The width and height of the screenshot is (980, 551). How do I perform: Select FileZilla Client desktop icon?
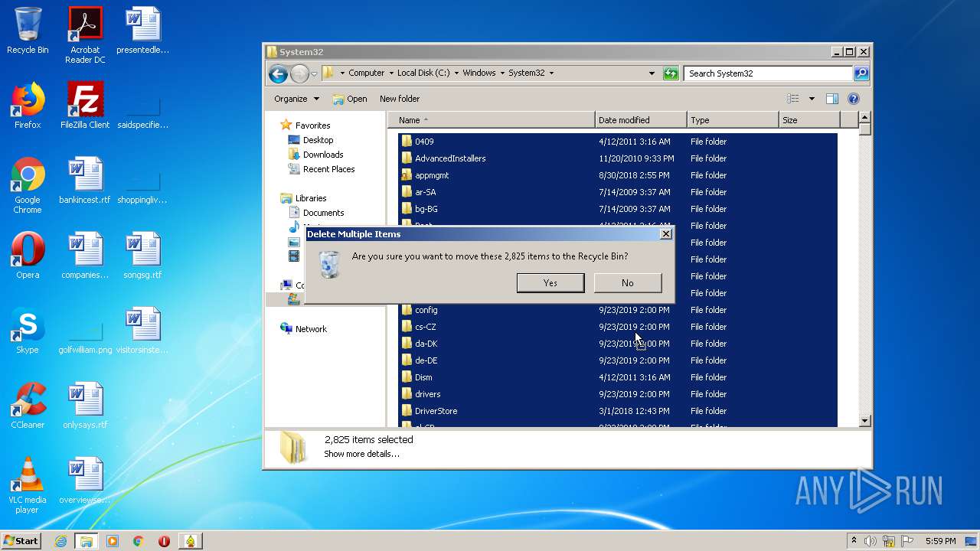point(85,106)
